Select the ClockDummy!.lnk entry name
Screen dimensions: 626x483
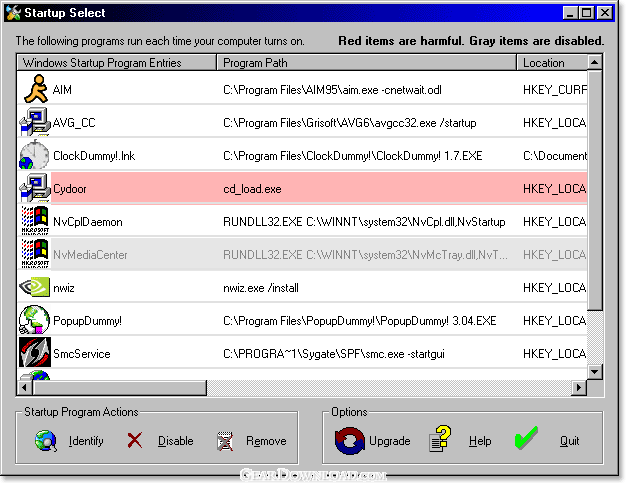click(x=94, y=156)
